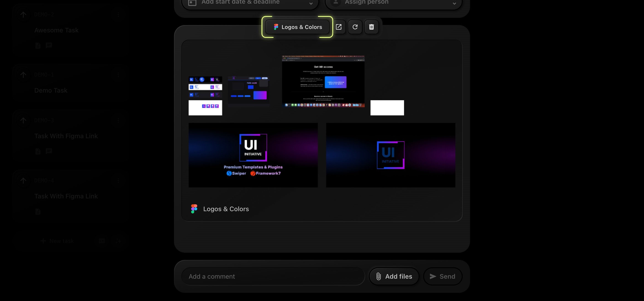Screen dimensions: 644x301
Task: Click the comment icon on DEMO-3 card
Action: 49,151
